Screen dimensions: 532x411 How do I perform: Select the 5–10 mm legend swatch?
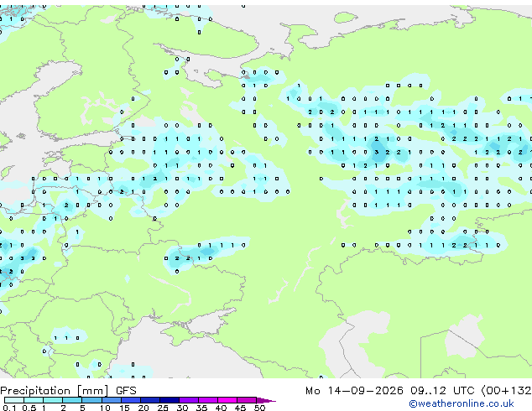91,400
